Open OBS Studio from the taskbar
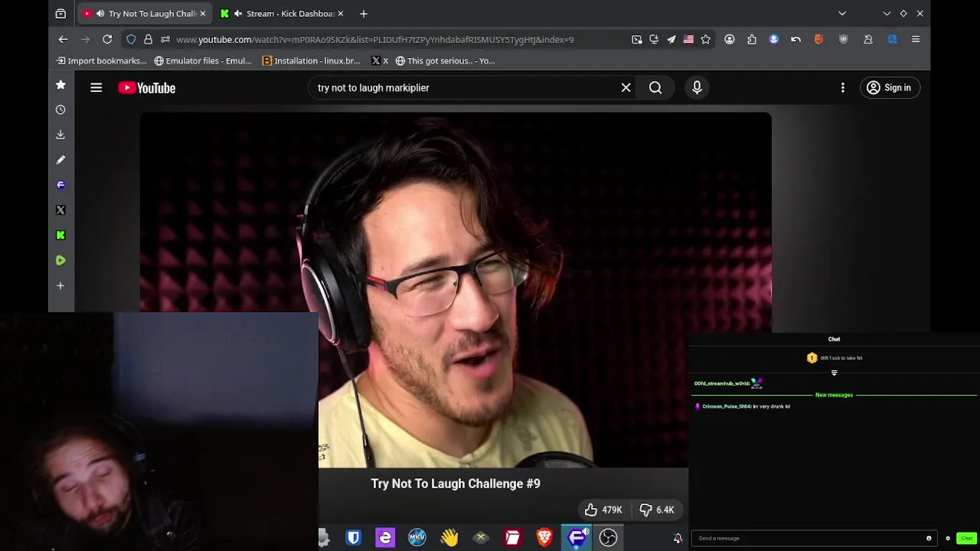Image resolution: width=980 pixels, height=551 pixels. (609, 538)
